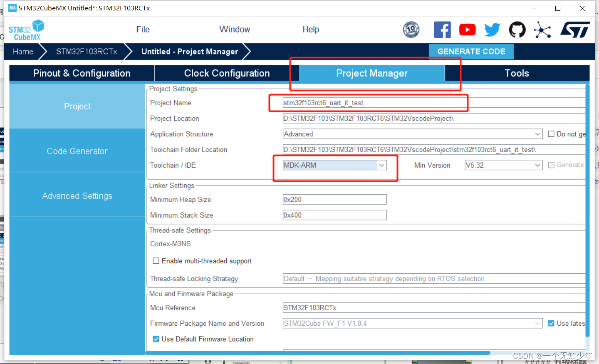The height and width of the screenshot is (364, 599).
Task: Click the Project Name label
Action: click(171, 103)
